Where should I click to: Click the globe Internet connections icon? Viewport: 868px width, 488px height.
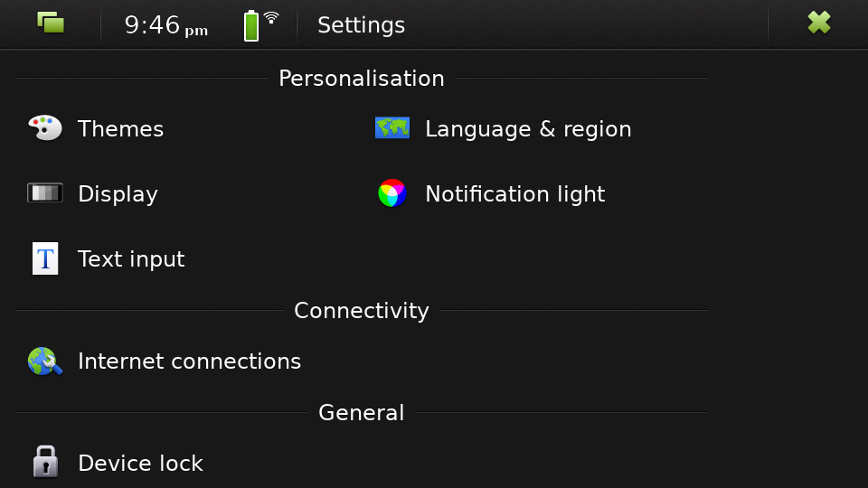click(x=45, y=361)
